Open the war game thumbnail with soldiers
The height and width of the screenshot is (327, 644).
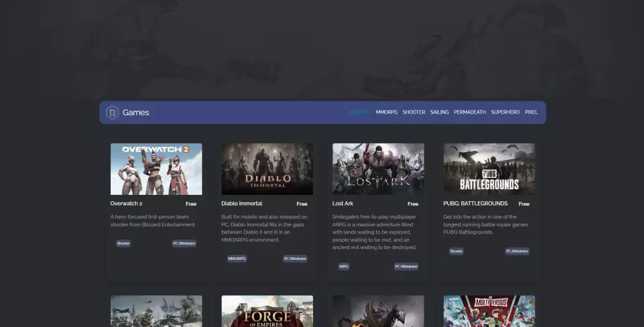point(156,311)
